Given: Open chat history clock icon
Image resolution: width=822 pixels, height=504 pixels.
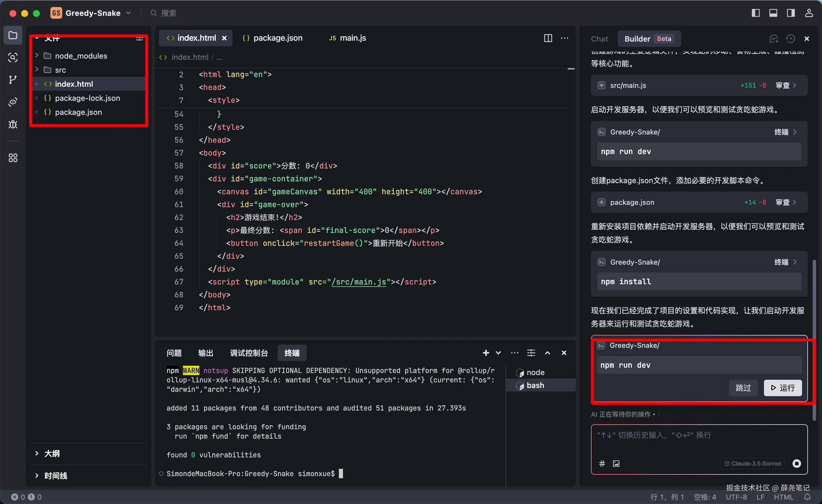Looking at the screenshot, I should point(790,39).
